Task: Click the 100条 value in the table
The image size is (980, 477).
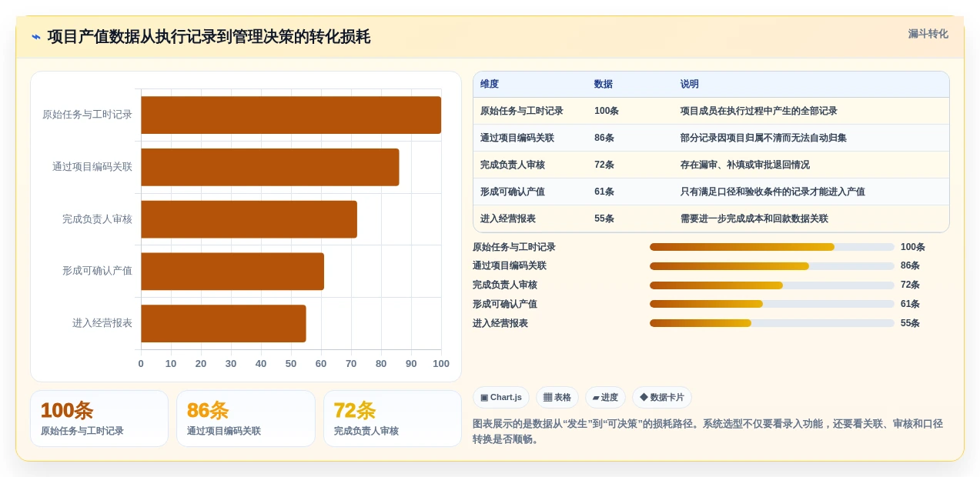Action: pos(607,111)
